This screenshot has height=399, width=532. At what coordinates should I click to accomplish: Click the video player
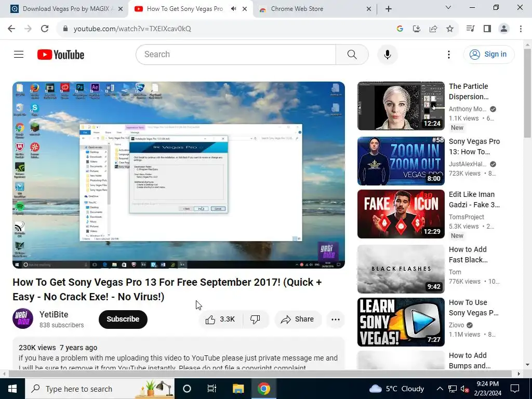(179, 175)
